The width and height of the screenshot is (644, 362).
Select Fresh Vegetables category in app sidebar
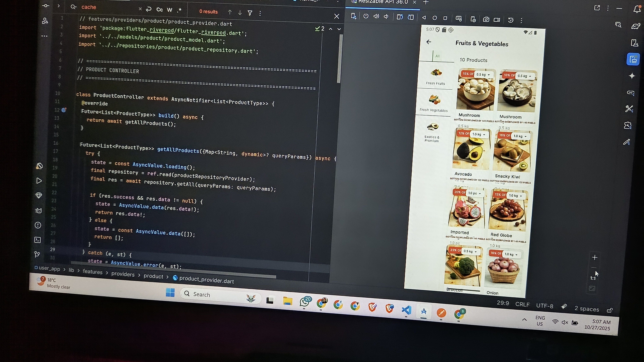point(434,103)
